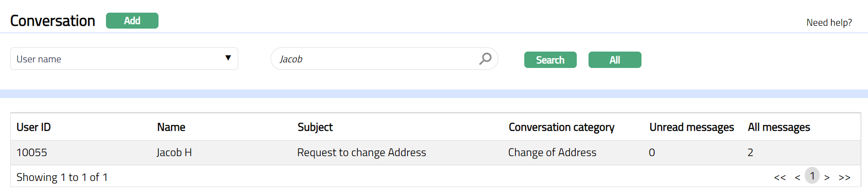868x195 pixels.
Task: Open the User name dropdown
Action: 124,59
